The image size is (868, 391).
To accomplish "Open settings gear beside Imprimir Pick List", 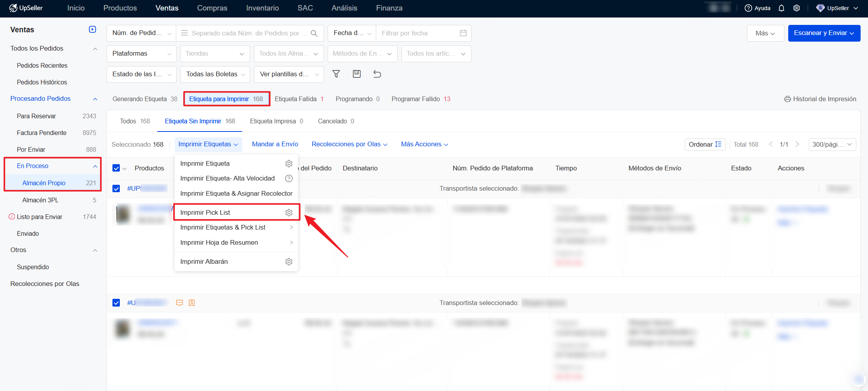I will (x=289, y=212).
